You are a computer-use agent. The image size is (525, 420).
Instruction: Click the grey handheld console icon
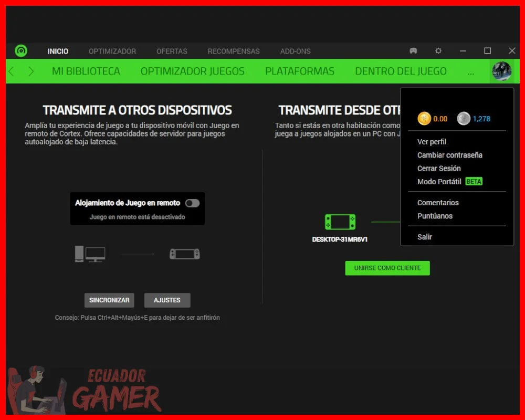pos(185,254)
